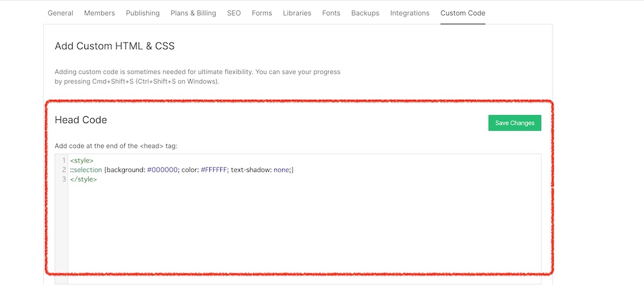Open the Fonts tab
The width and height of the screenshot is (644, 285).
331,13
